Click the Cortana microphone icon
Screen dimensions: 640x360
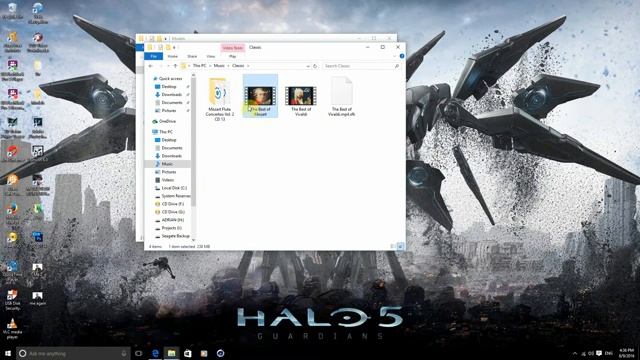(124, 353)
